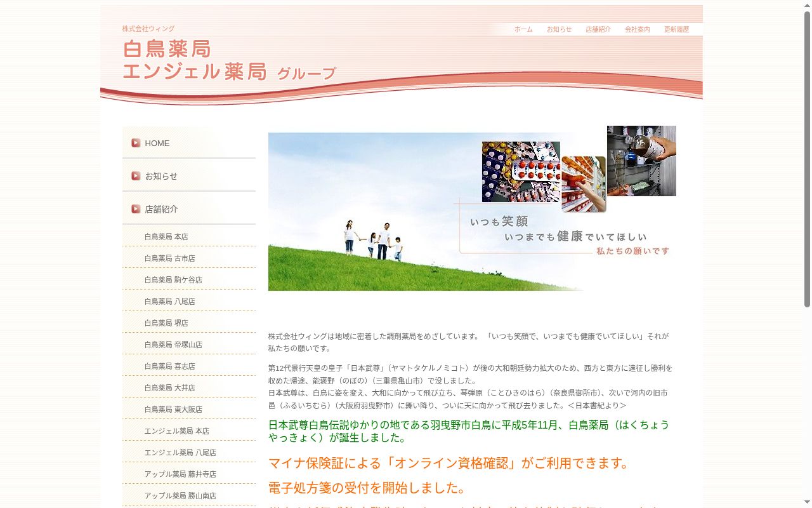
Task: Open 店舗紹介 text in the sidebar menu
Action: pos(161,209)
